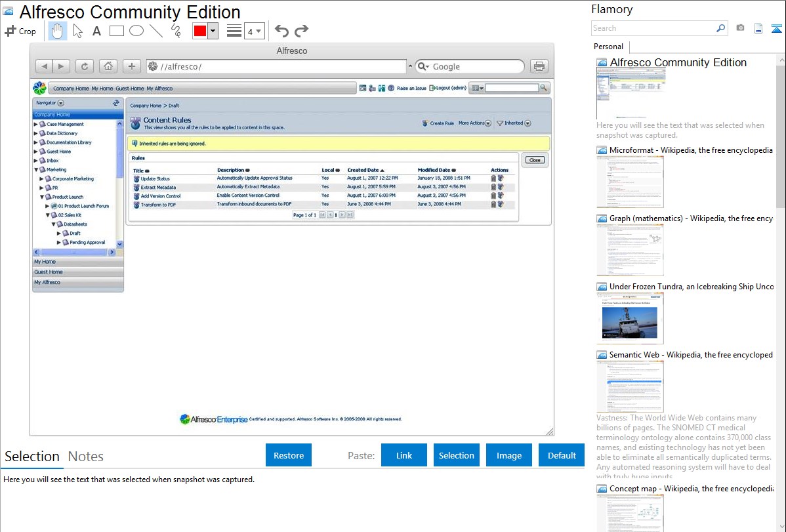Click the browser plus add tab icon
Screen dimensions: 786x532
point(131,66)
